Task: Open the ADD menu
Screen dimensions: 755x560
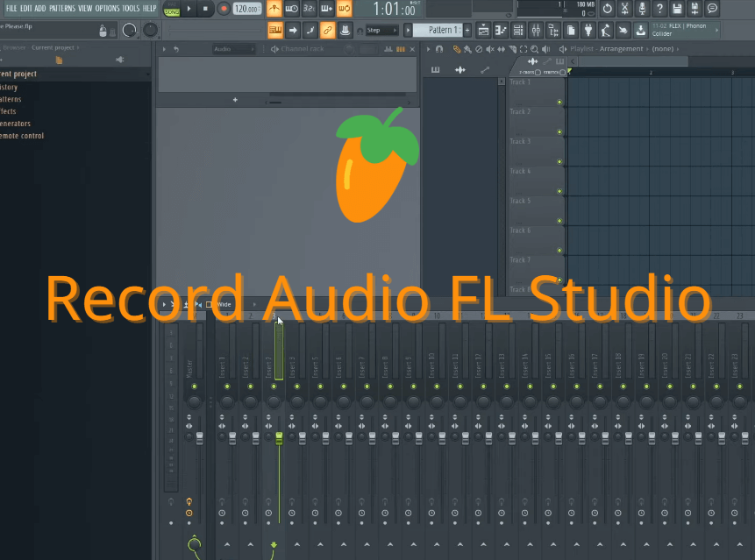Action: tap(40, 8)
